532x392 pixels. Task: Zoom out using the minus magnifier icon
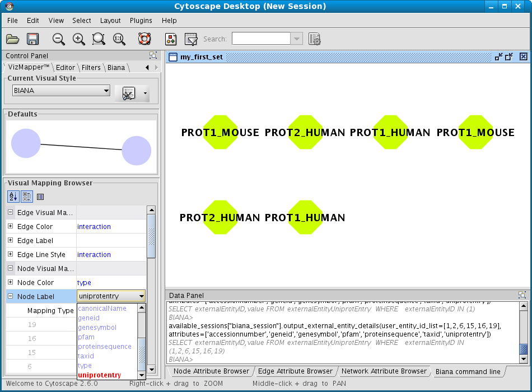(x=59, y=39)
